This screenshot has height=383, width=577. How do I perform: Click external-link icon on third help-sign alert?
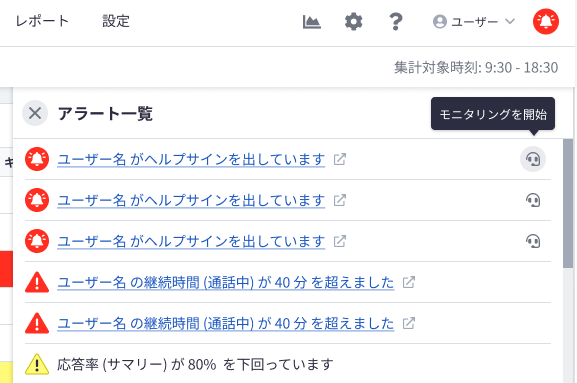(x=340, y=241)
